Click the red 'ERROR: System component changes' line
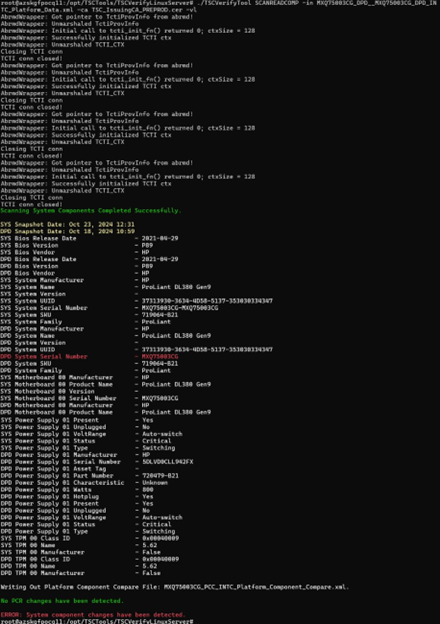 tap(93, 615)
